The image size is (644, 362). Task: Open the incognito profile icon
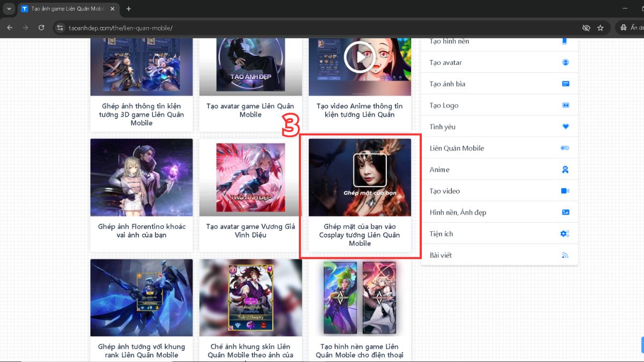(x=624, y=28)
